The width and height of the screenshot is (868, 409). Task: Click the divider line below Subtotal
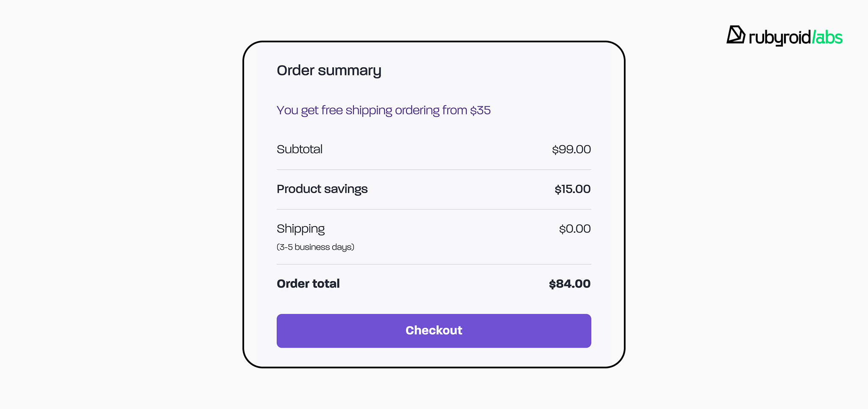point(434,170)
